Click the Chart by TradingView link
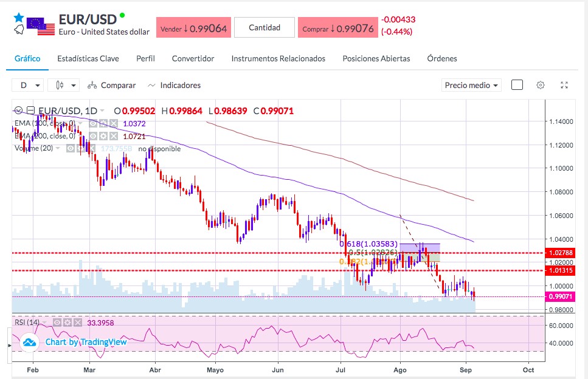 point(86,342)
